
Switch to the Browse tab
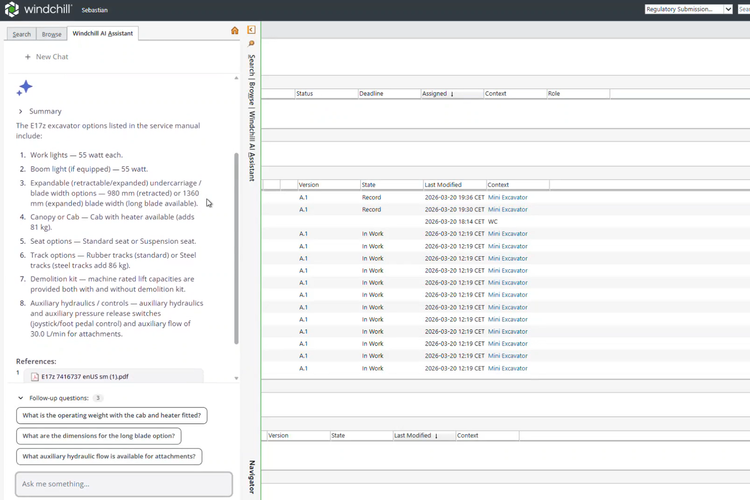[x=51, y=34]
